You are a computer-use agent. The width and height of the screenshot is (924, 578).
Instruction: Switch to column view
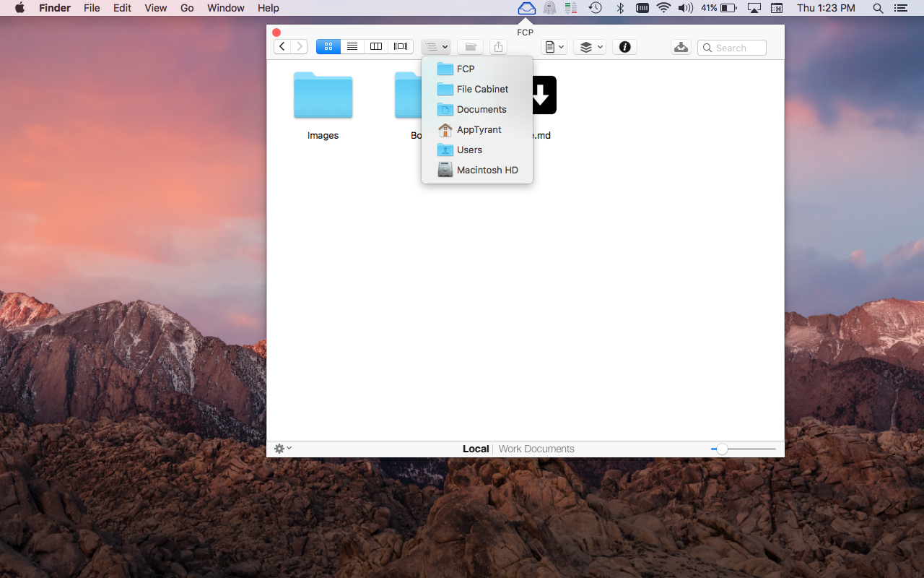(376, 47)
